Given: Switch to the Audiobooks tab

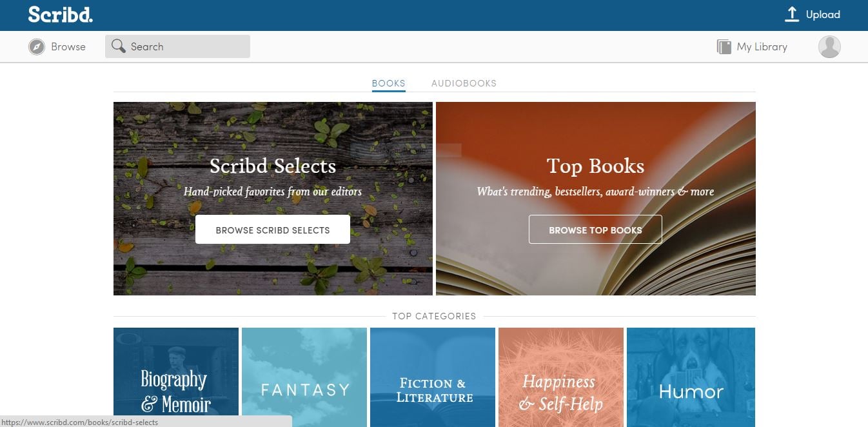Looking at the screenshot, I should coord(464,83).
